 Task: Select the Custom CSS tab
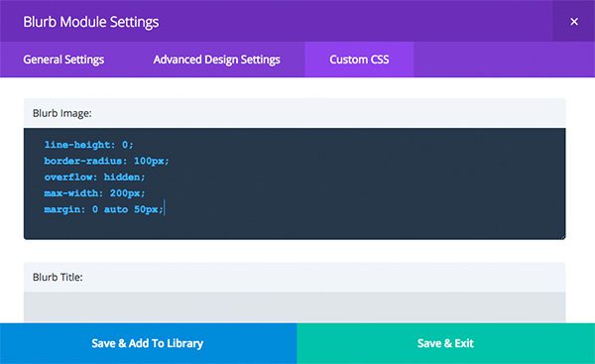(359, 60)
